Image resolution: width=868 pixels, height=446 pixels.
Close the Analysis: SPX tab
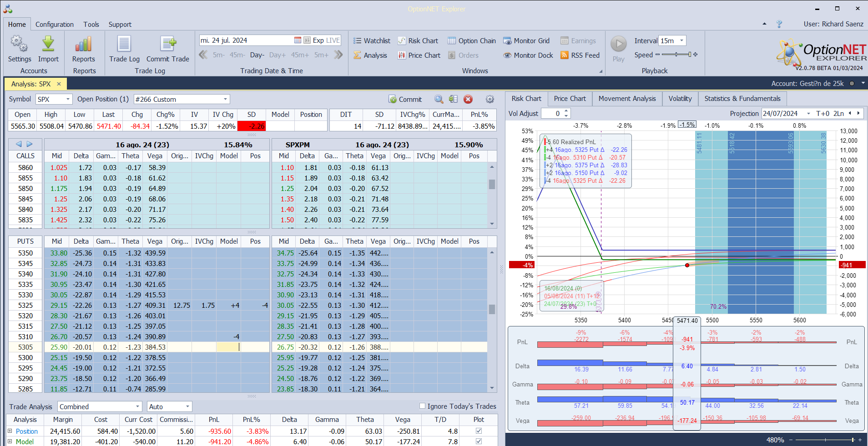tap(59, 84)
